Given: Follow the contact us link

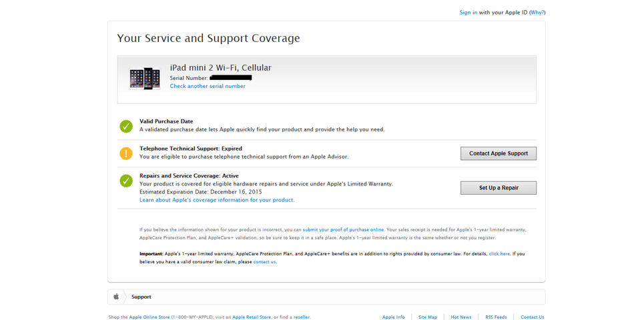Looking at the screenshot, I should pyautogui.click(x=264, y=262).
